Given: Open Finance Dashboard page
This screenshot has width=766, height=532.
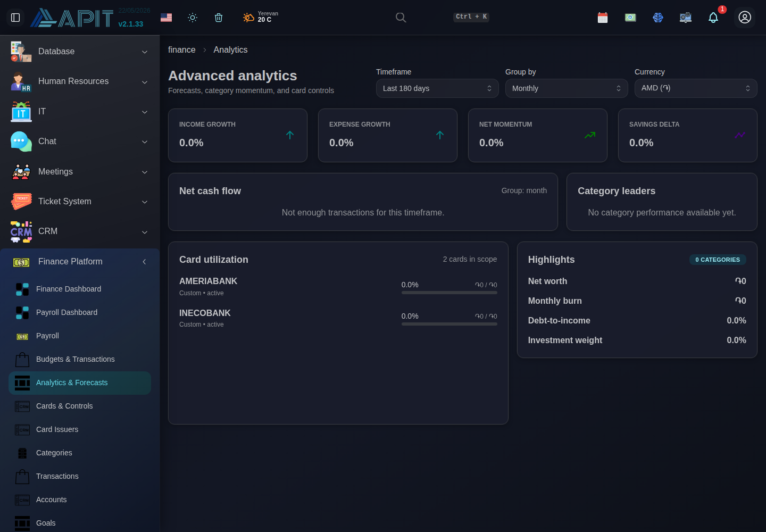Looking at the screenshot, I should tap(80, 289).
